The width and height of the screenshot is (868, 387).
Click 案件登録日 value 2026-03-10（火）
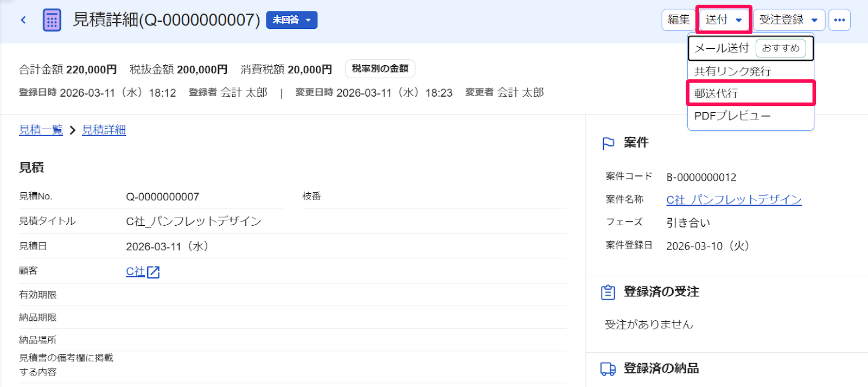(x=711, y=246)
